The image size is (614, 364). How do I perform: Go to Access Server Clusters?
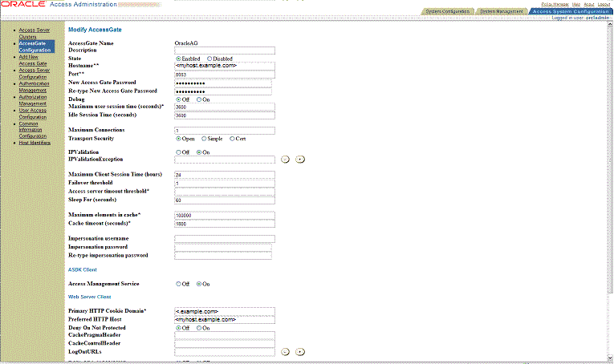tap(34, 33)
